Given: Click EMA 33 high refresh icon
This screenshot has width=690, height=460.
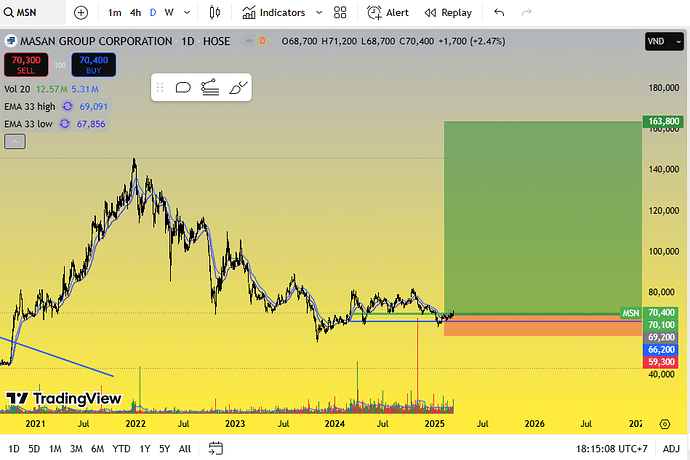Looking at the screenshot, I should coord(67,107).
